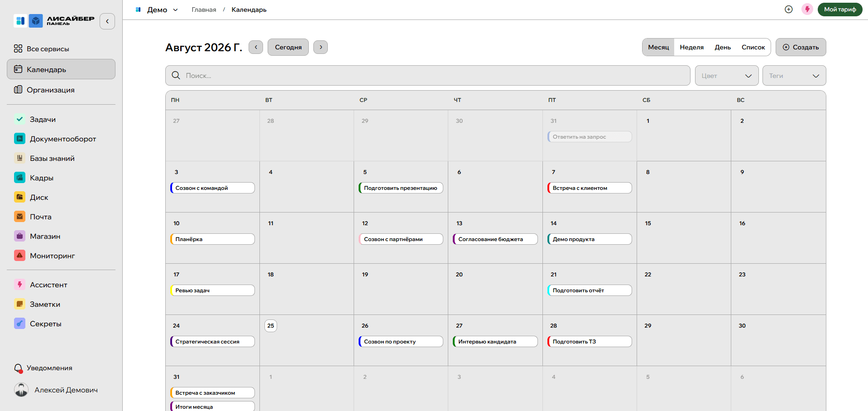This screenshot has height=411, width=868.
Task: Select day 30 Sunday cell of August
Action: coord(778,340)
